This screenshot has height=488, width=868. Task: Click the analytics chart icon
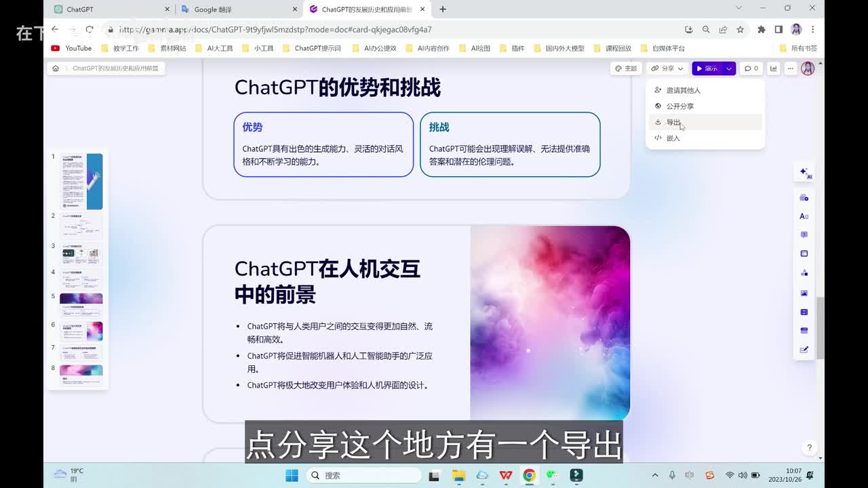tap(773, 68)
